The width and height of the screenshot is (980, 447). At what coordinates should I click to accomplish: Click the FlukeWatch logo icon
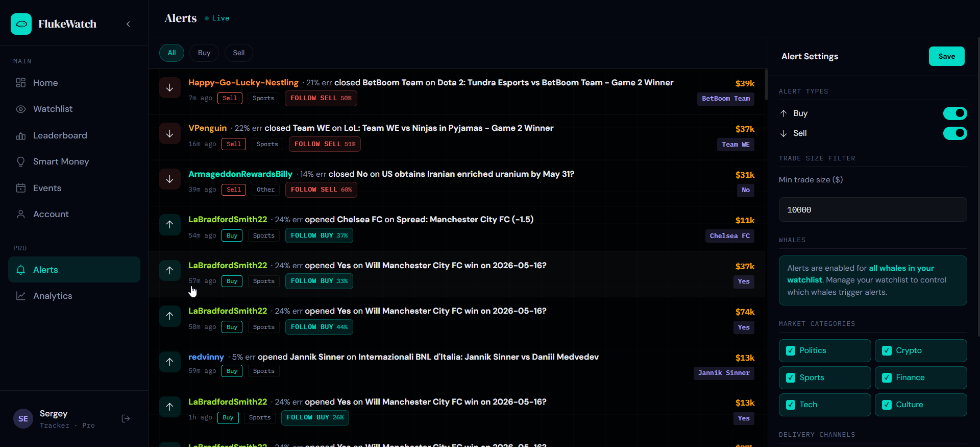[x=21, y=24]
